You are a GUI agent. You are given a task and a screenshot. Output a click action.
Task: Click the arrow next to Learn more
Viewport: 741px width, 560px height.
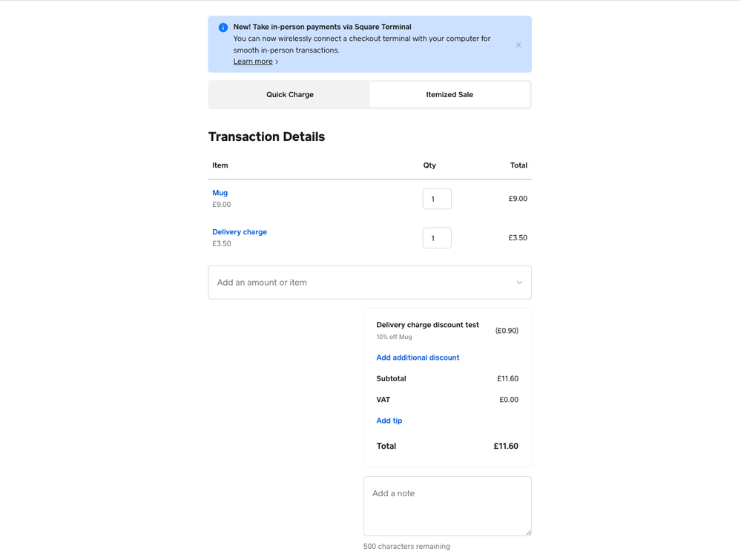[277, 62]
